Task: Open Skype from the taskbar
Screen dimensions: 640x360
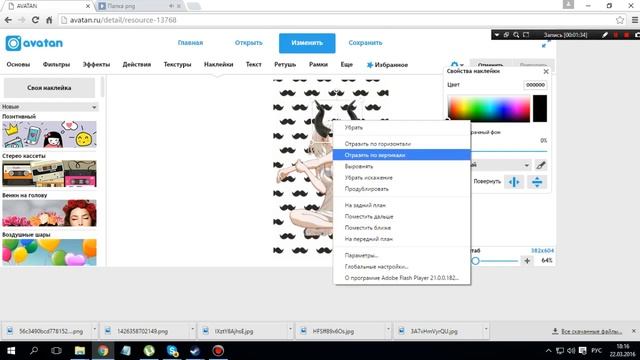Action: click(x=172, y=351)
